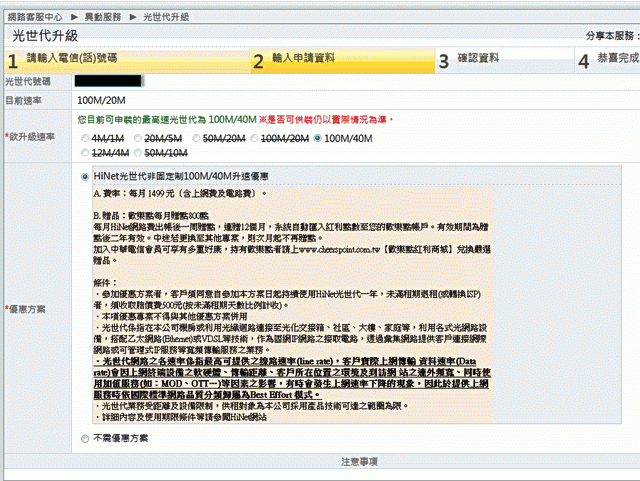Choose the 不需優惠方案 option
Image resolution: width=640 pixels, height=481 pixels.
[x=85, y=439]
